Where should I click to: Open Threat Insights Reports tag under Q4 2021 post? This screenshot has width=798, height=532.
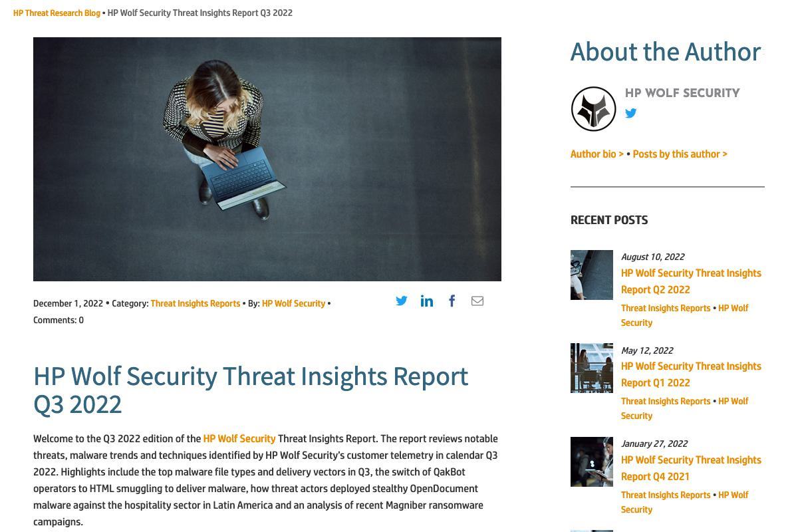click(666, 495)
